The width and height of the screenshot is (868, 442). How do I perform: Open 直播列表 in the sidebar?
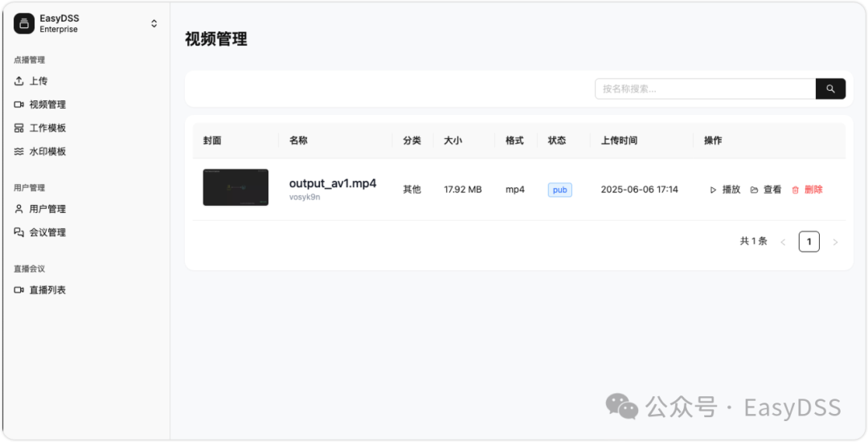pos(40,290)
